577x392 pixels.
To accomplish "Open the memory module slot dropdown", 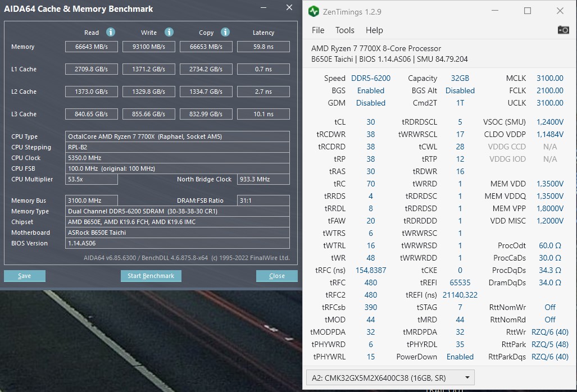I will [390, 377].
